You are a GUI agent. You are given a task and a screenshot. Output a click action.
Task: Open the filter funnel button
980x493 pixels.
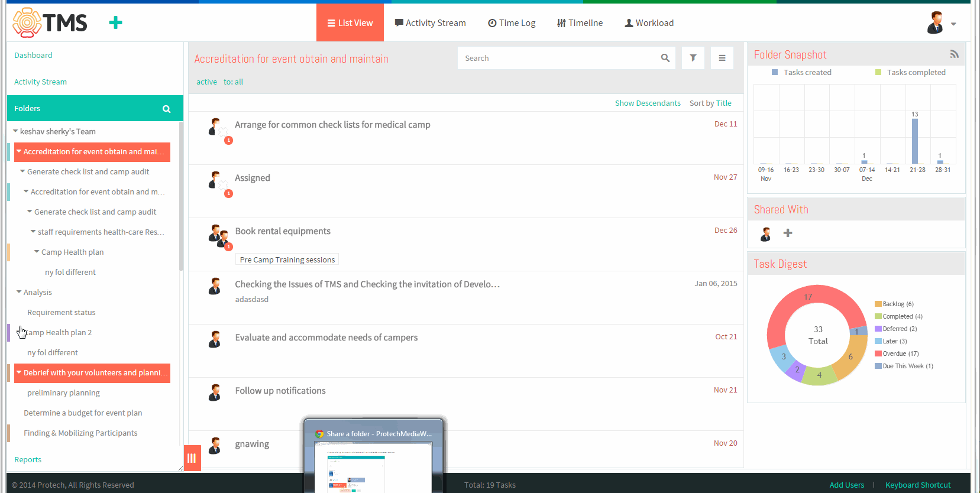click(693, 58)
